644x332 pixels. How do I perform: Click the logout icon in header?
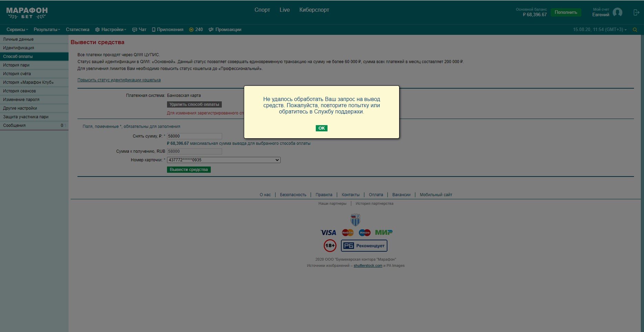click(x=636, y=12)
